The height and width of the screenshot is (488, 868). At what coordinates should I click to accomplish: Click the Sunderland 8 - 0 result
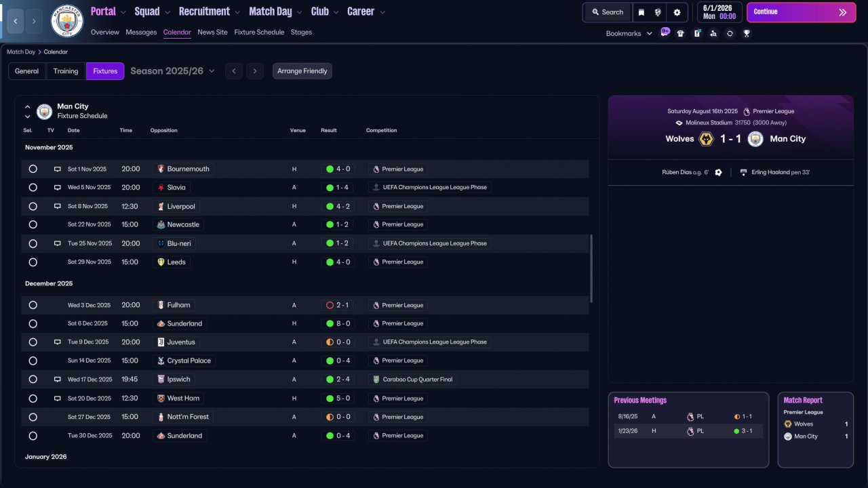(338, 324)
